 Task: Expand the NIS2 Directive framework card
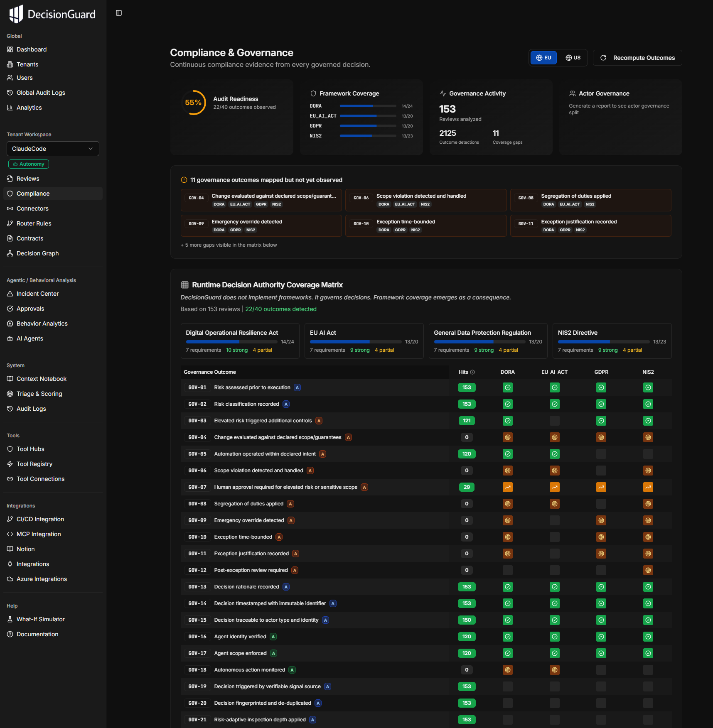[x=612, y=341]
